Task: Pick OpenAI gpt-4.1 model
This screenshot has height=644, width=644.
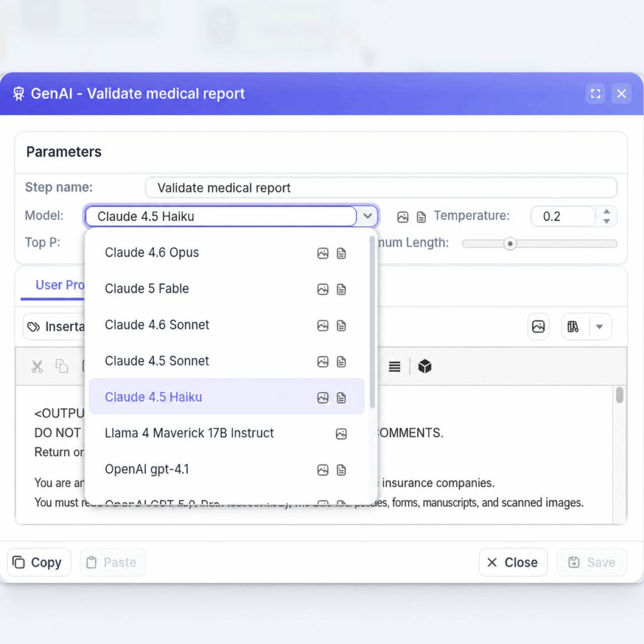Action: 226,469
